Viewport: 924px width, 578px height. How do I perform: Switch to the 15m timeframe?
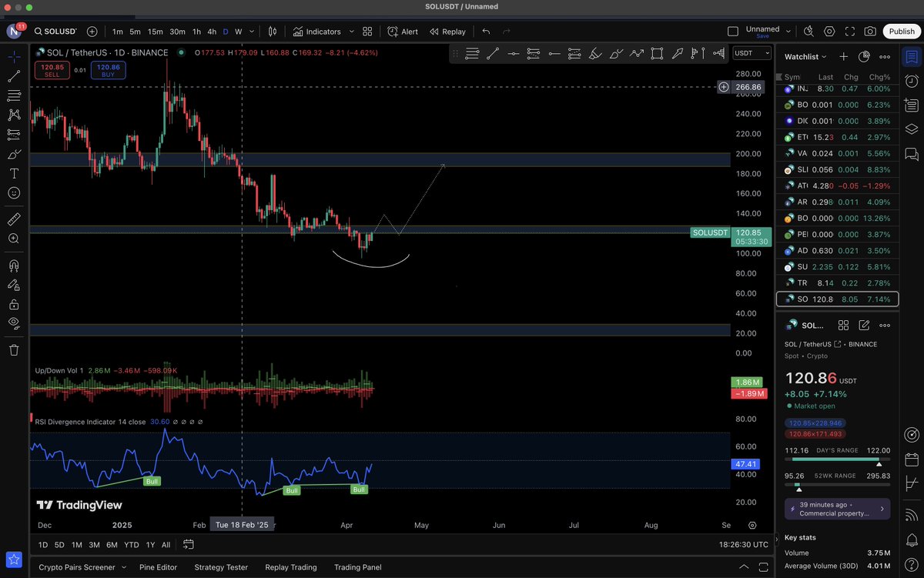156,32
